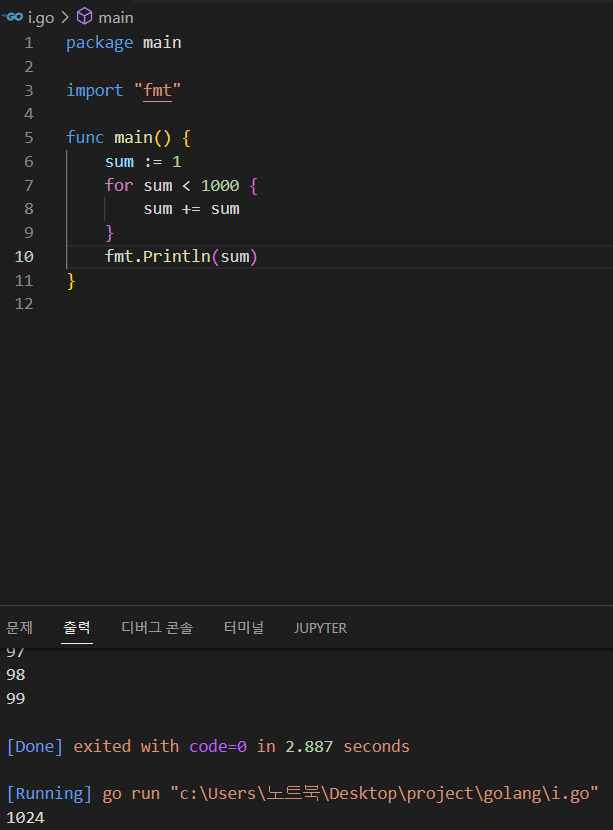
Task: Click the breadcrumb chevron separator after i.go
Action: click(x=65, y=17)
